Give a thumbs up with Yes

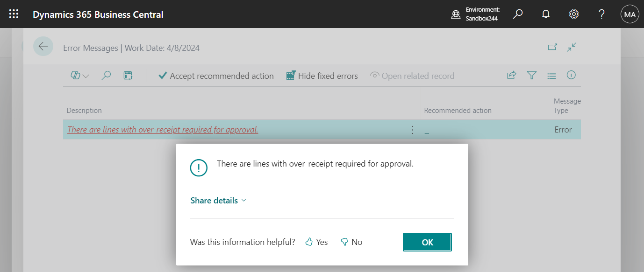coord(316,242)
